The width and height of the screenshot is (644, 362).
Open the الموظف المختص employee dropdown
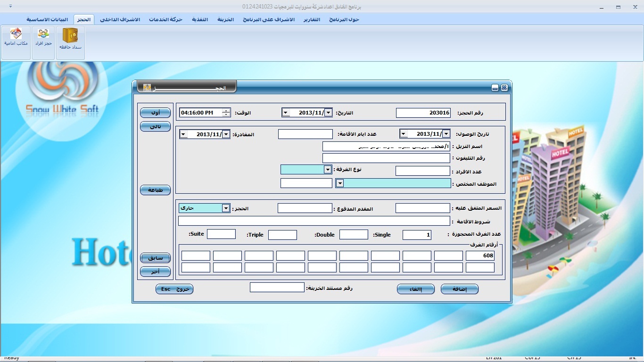(x=339, y=183)
